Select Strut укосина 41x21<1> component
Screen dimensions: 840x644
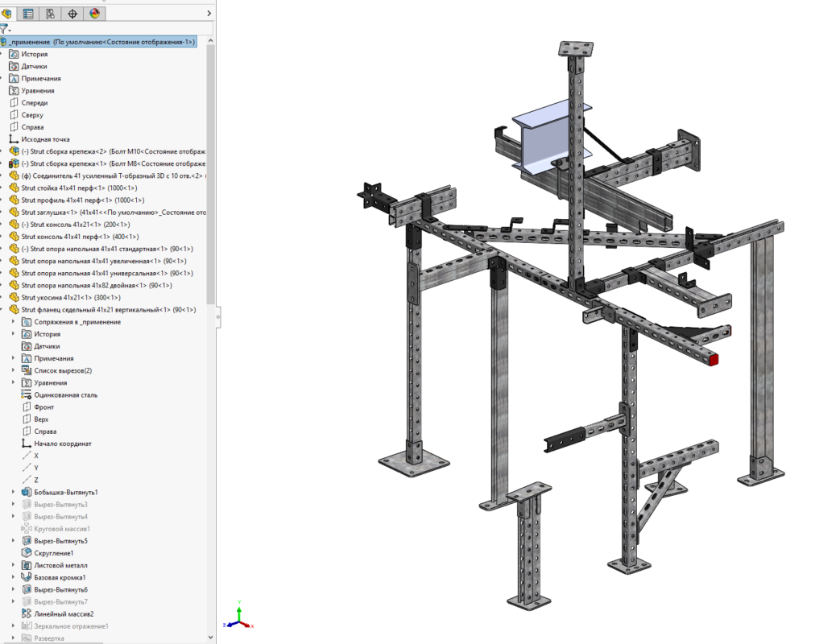pos(71,298)
